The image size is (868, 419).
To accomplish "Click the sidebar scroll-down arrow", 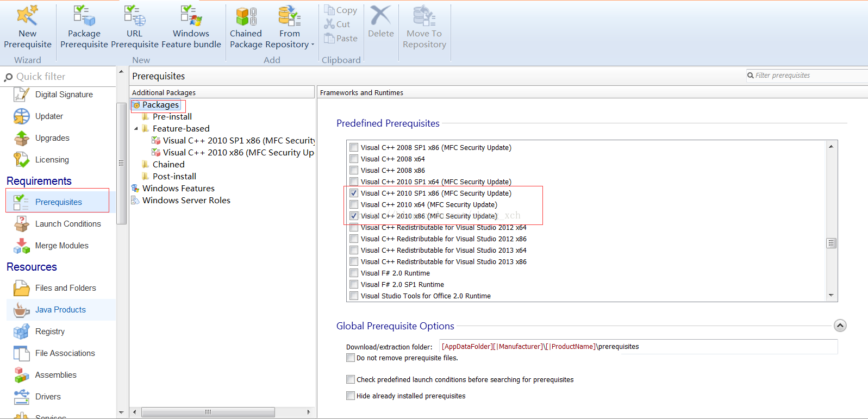I will click(x=121, y=413).
